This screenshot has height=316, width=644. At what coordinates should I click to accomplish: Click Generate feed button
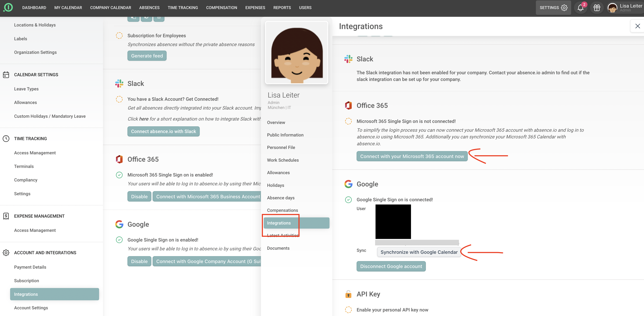pyautogui.click(x=147, y=56)
